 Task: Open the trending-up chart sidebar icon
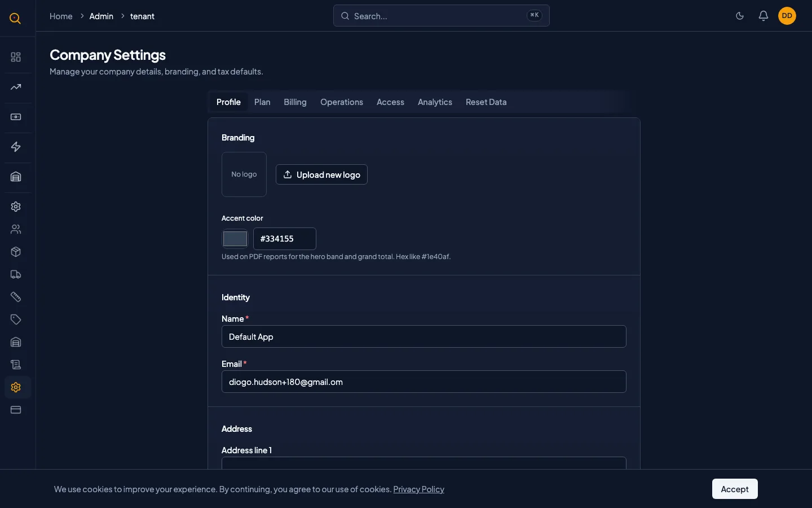[16, 87]
